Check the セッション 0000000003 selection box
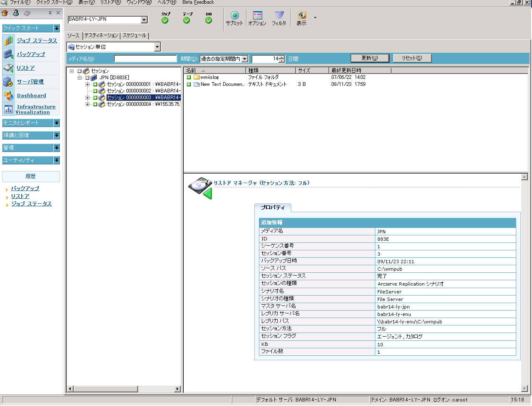Viewport: 532px width, 406px height. [x=95, y=98]
